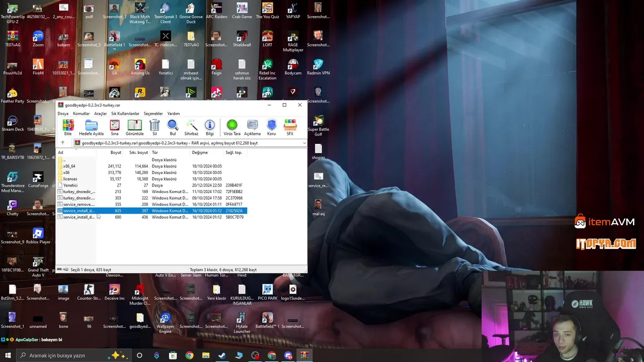Click the status bar drive icon in WinRAR

(60, 269)
